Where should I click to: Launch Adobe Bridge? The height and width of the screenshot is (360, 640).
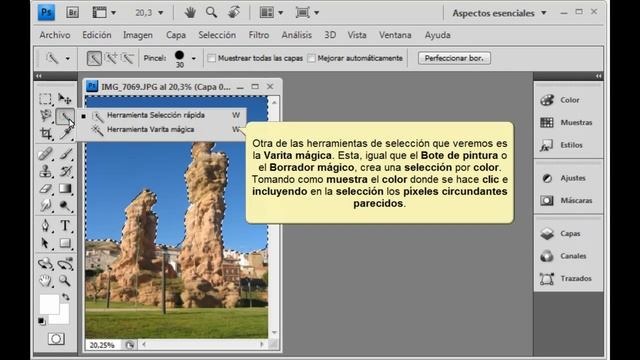(72, 13)
